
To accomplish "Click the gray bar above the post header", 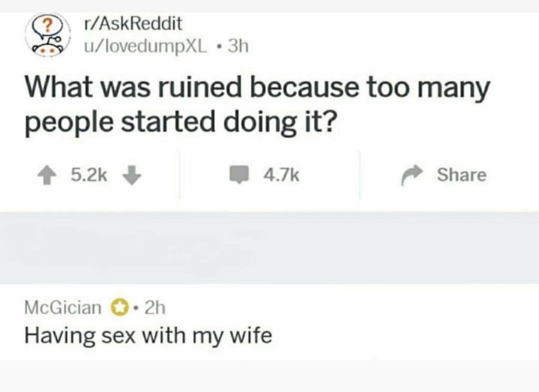I will tap(269, 5).
